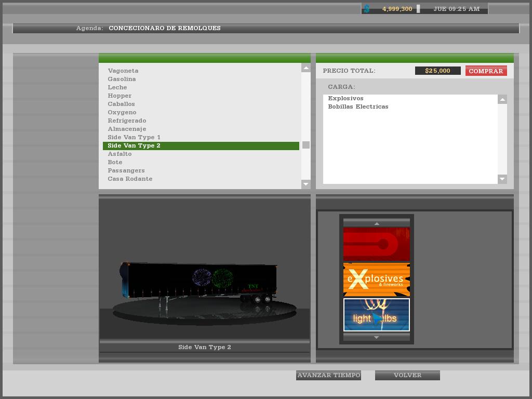This screenshot has height=399, width=532.
Task: Pick the blue Light Bulbs skin
Action: tap(377, 315)
